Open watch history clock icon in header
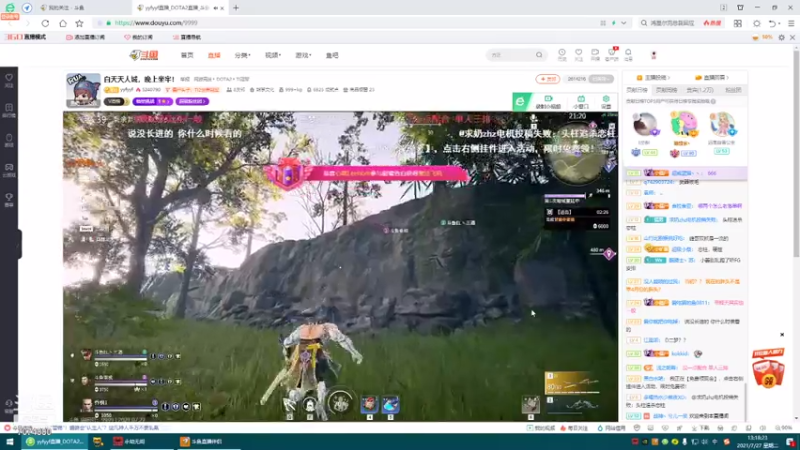The width and height of the screenshot is (800, 450). click(562, 55)
